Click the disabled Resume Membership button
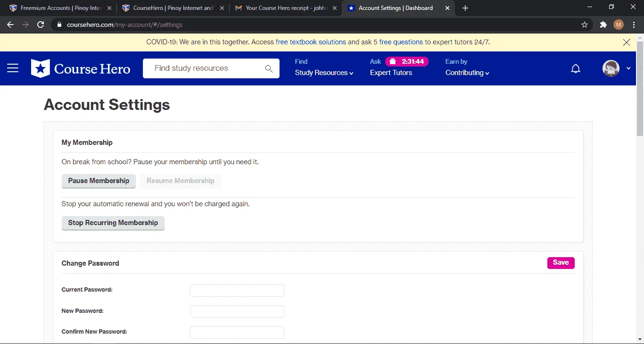 click(181, 181)
